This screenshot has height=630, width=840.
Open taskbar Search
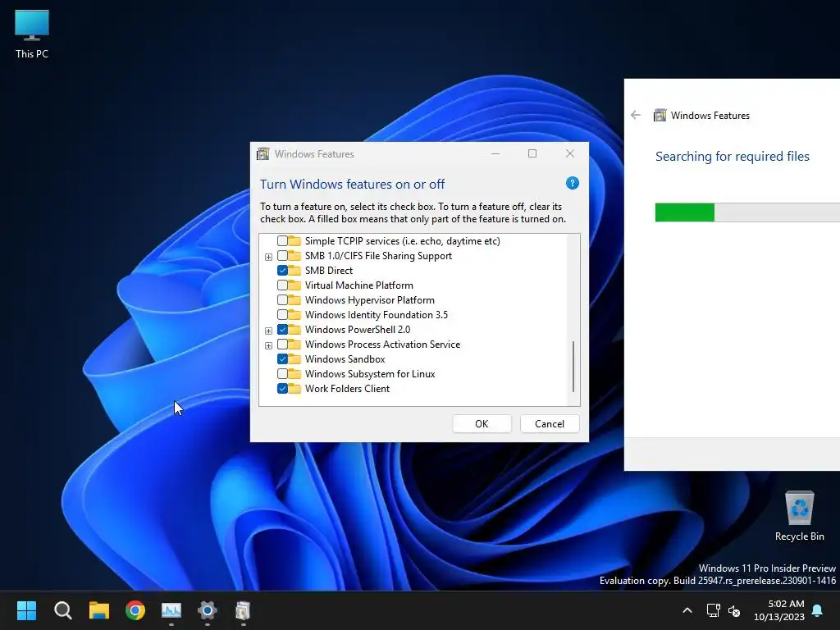[x=62, y=610]
